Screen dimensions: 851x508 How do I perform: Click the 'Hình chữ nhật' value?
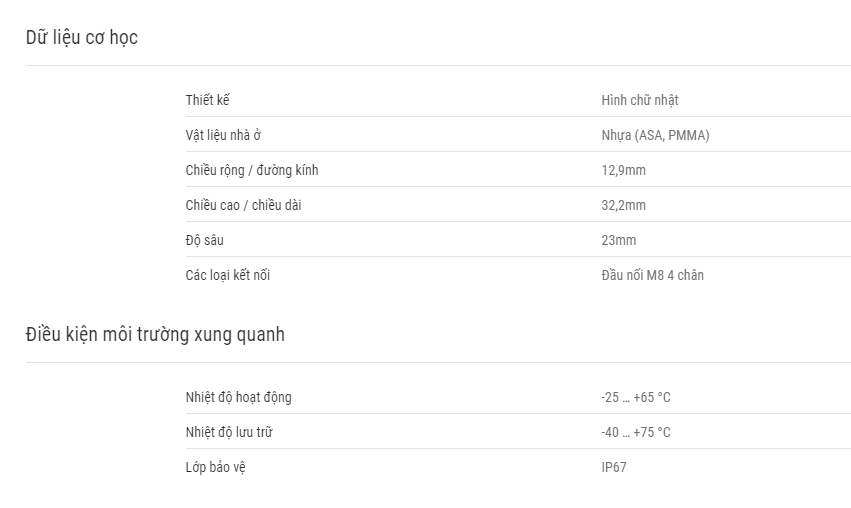coord(640,100)
